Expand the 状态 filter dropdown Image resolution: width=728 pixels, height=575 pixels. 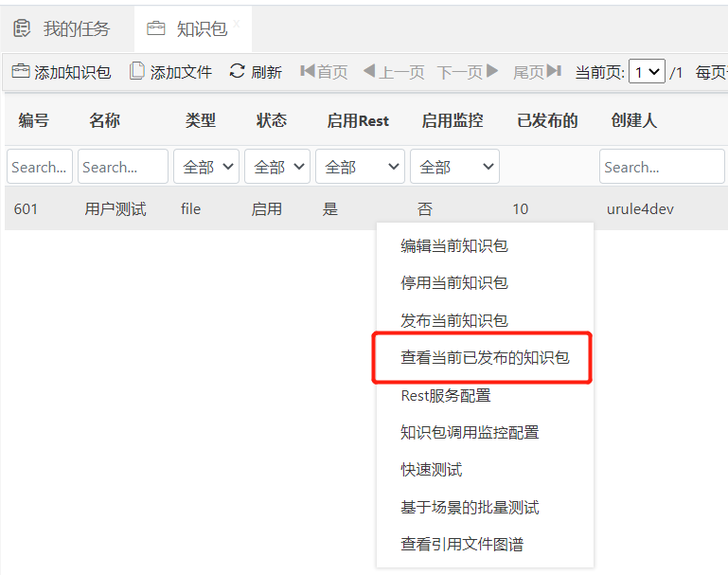tap(276, 167)
